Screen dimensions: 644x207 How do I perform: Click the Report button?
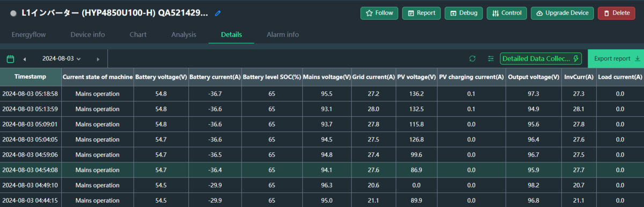421,13
